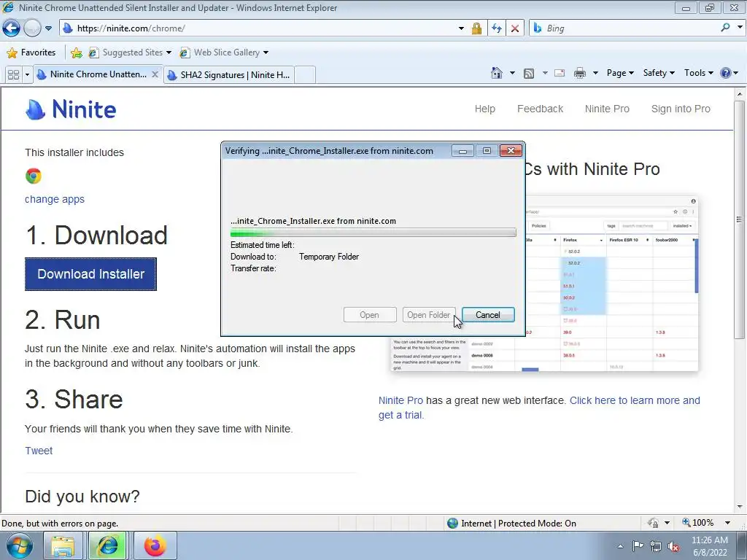The image size is (747, 560).
Task: Close the Verifying download dialog
Action: pyautogui.click(x=511, y=151)
